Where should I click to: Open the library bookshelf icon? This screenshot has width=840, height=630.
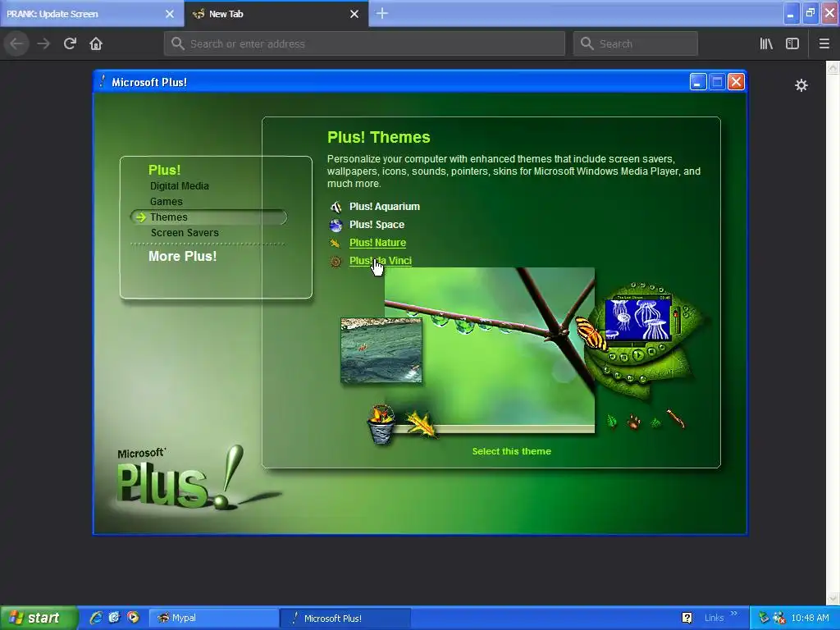coord(766,43)
